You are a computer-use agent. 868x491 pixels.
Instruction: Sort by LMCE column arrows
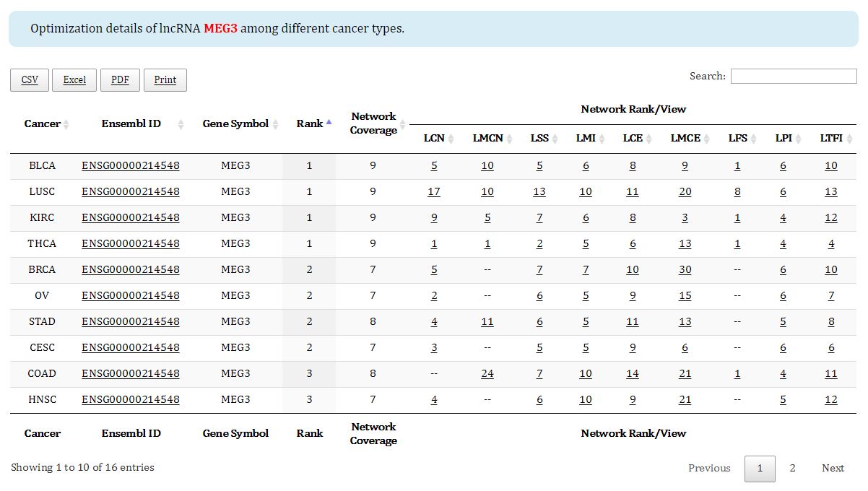pyautogui.click(x=707, y=139)
